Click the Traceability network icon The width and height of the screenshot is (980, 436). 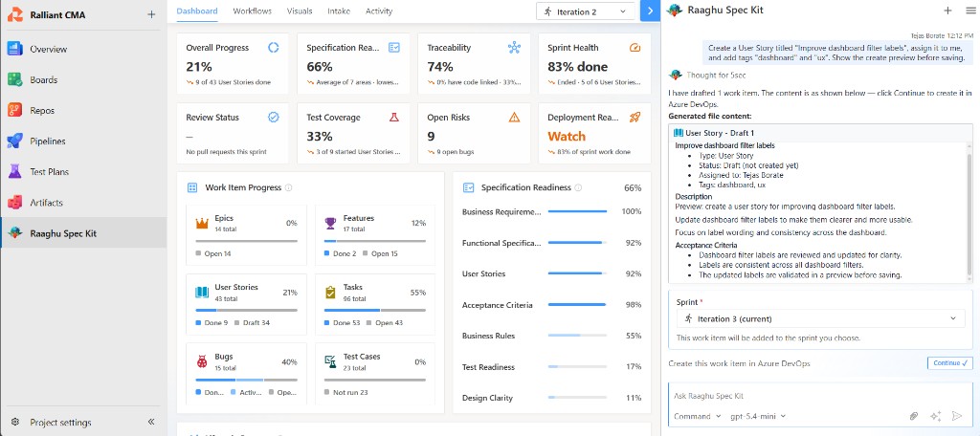coord(514,48)
